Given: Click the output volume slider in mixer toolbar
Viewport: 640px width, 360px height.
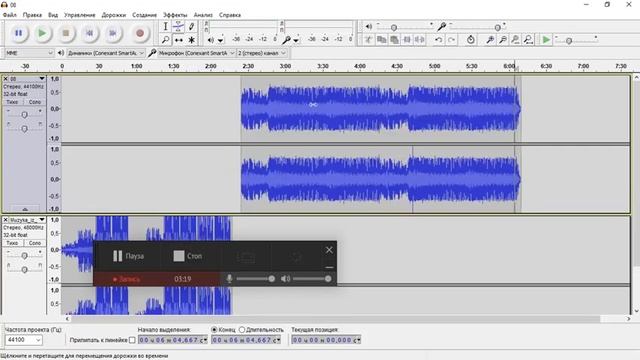Looking at the screenshot, I should (x=404, y=27).
